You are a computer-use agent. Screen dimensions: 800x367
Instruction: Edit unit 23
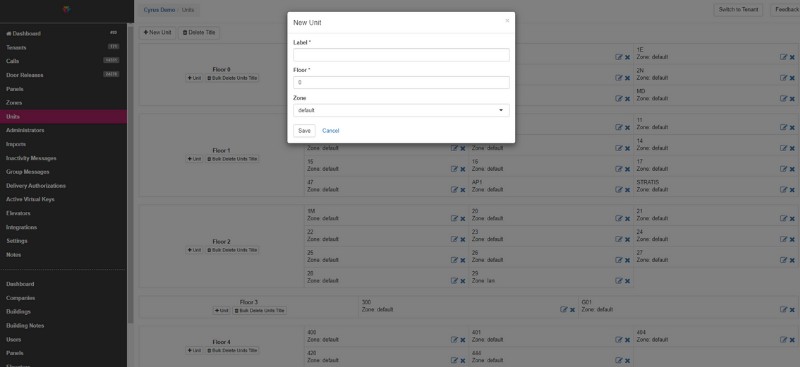(x=618, y=239)
